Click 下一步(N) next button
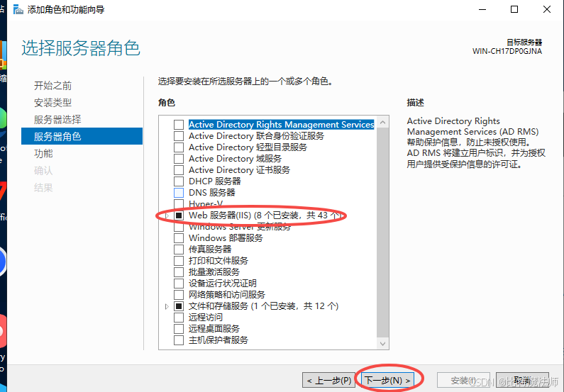The image size is (564, 392). point(387,380)
